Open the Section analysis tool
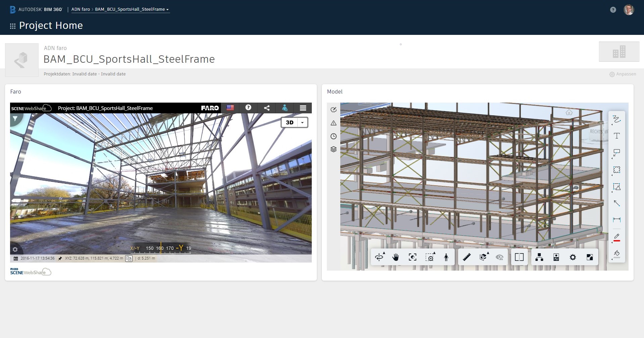 click(x=483, y=257)
